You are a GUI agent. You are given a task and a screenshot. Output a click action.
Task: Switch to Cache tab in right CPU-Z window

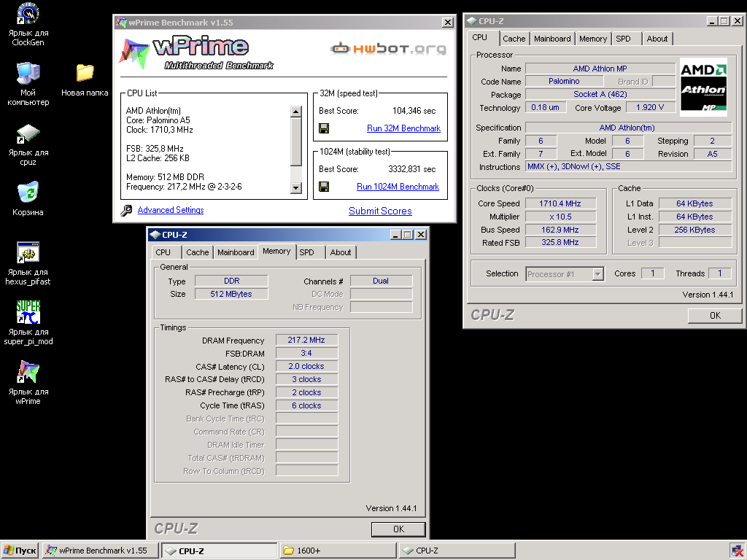point(514,39)
